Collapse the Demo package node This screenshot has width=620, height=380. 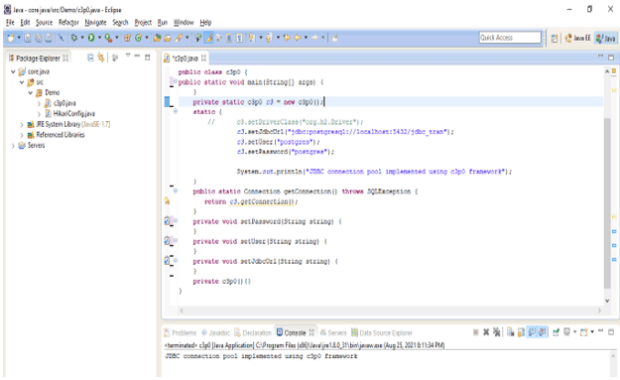[x=30, y=93]
